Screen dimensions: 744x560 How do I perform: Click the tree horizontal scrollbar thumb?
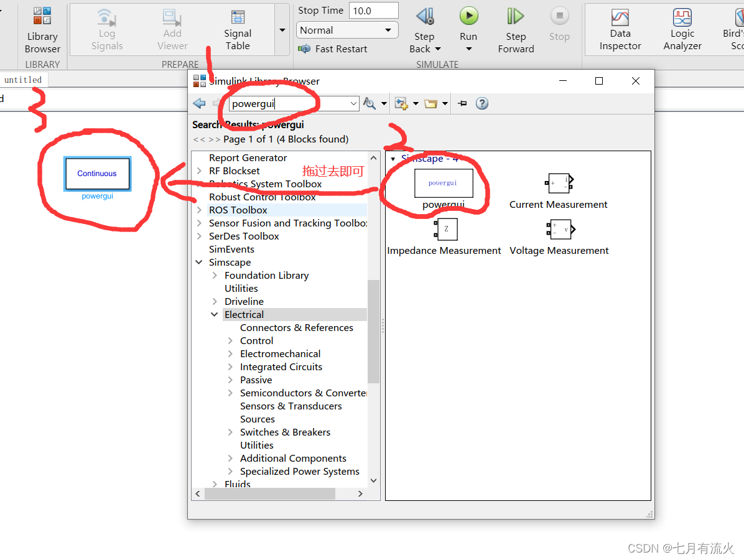pos(270,493)
